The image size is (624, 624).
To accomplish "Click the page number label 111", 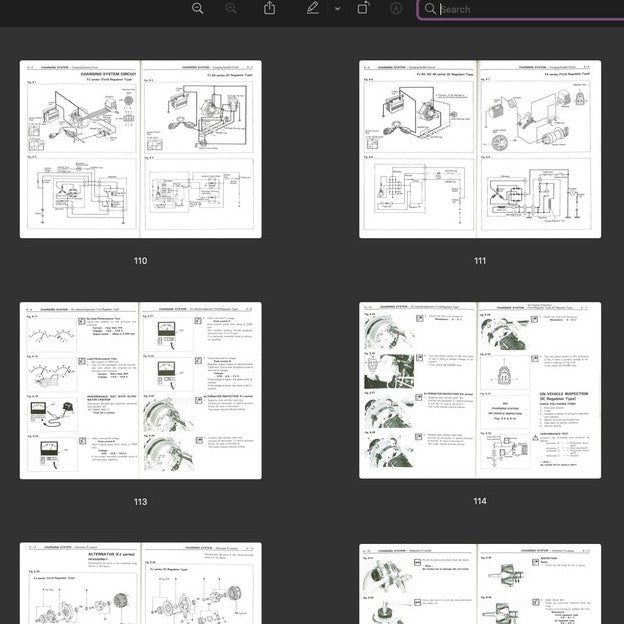I will 480,261.
